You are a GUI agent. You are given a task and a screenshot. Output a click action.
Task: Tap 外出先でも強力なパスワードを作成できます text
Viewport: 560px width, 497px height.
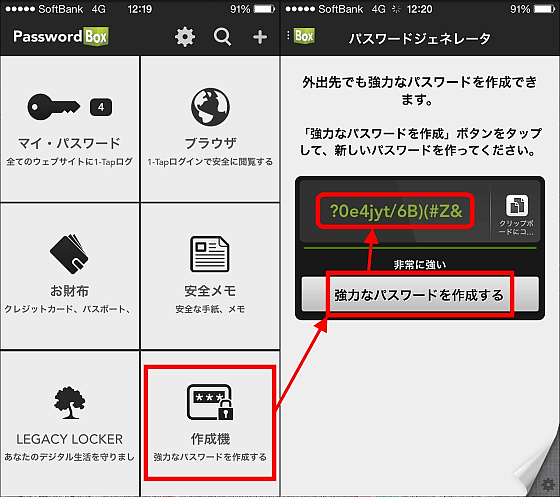pos(420,91)
